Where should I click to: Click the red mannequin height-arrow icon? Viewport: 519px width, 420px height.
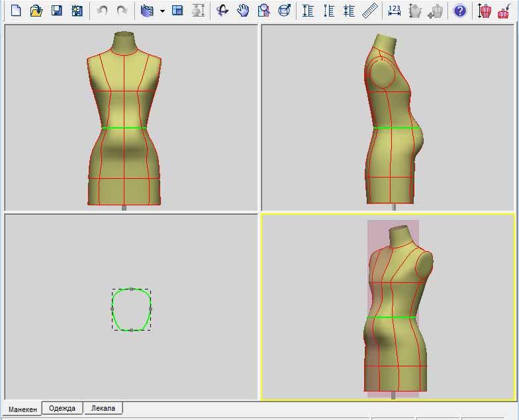point(484,11)
